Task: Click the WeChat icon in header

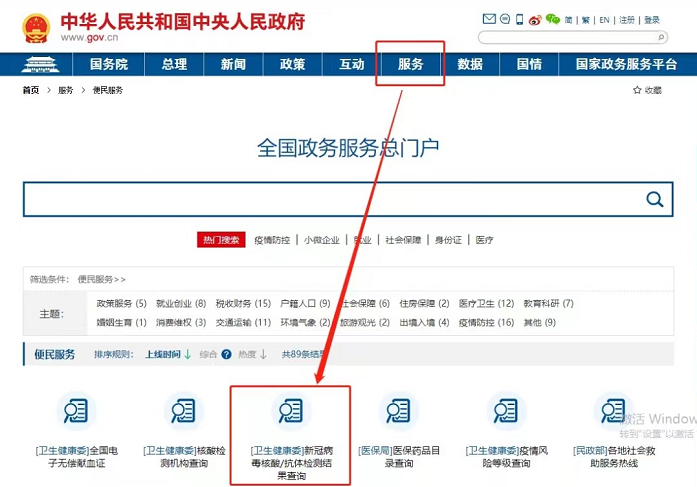Action: click(553, 19)
